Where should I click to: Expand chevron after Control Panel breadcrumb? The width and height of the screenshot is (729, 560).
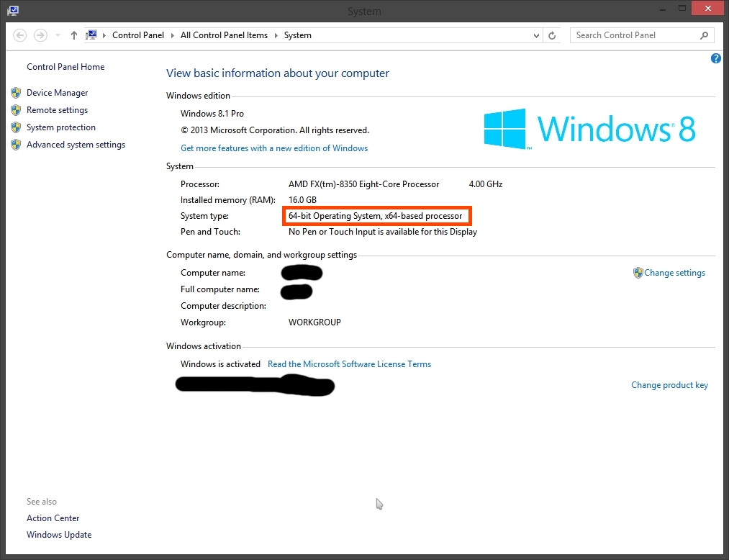point(173,35)
